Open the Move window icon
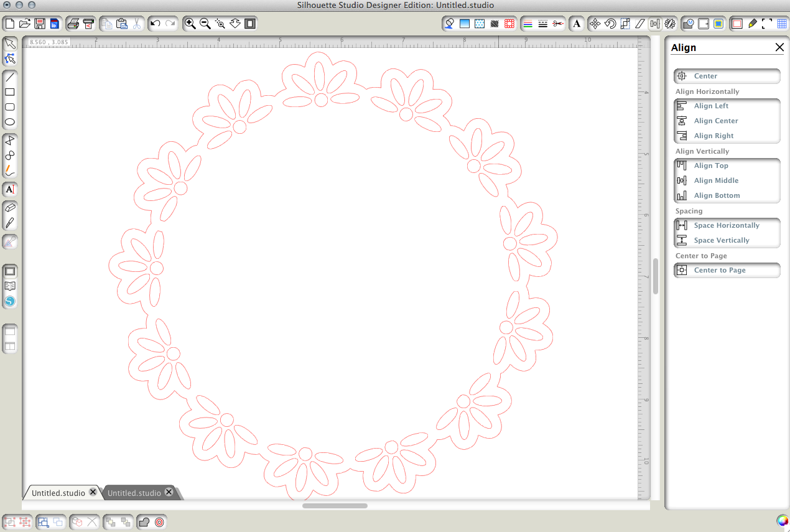 595,24
